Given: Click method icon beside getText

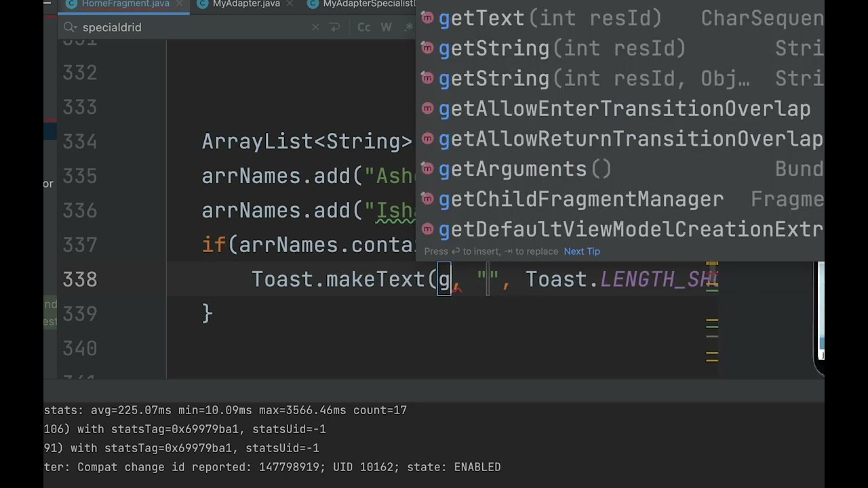Looking at the screenshot, I should (427, 17).
